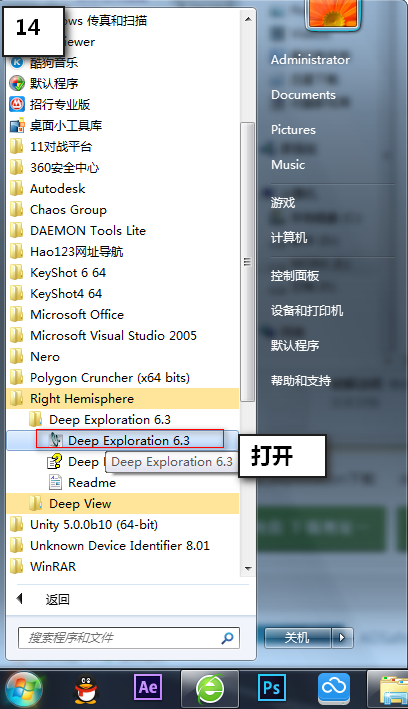
Task: Open File Explorer taskbar icon
Action: [390, 690]
